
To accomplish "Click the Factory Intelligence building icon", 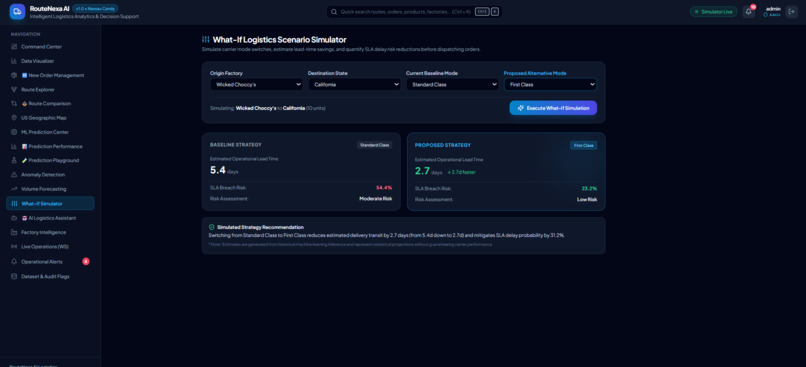I will pyautogui.click(x=14, y=232).
